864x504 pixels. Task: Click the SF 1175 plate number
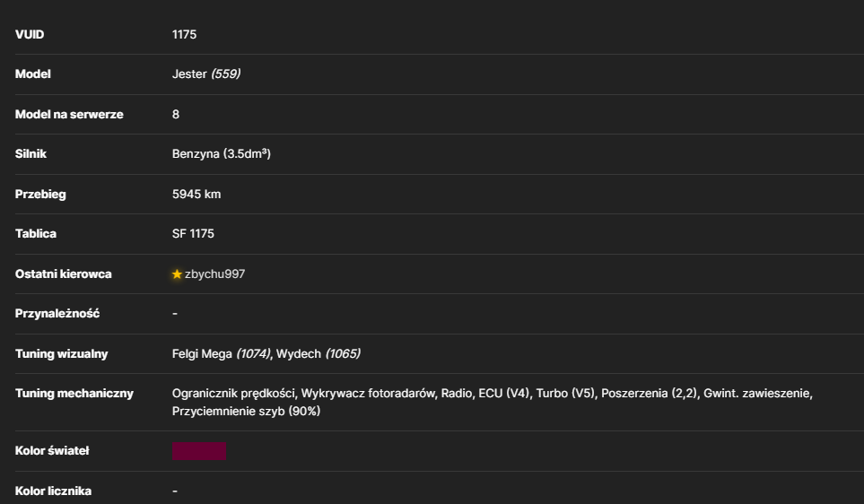click(193, 233)
